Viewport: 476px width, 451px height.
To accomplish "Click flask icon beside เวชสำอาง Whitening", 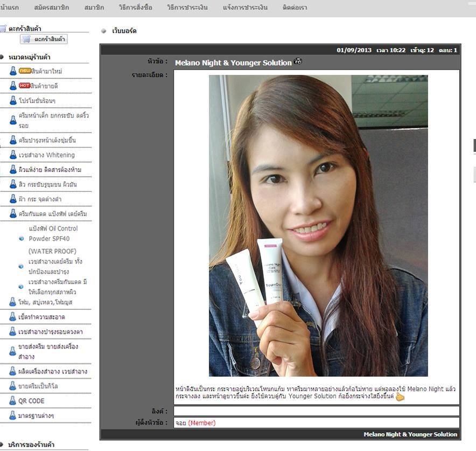I will (x=13, y=155).
